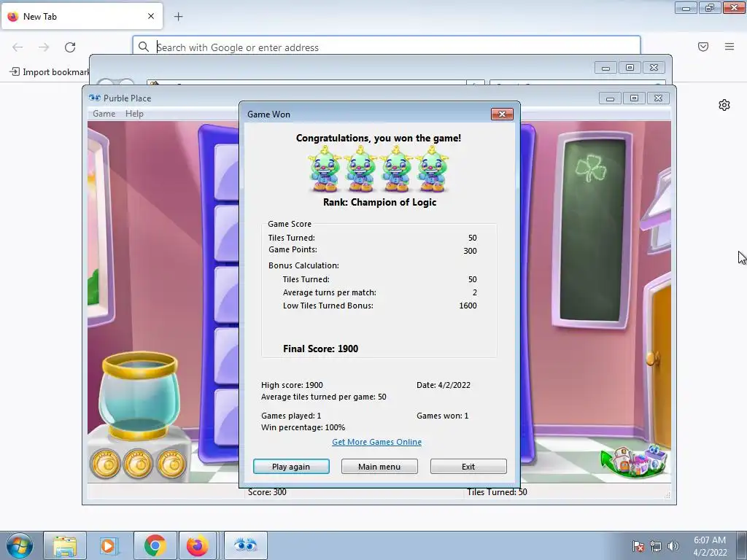This screenshot has height=560, width=747.
Task: Click the glass jar in the game room
Action: pyautogui.click(x=139, y=394)
